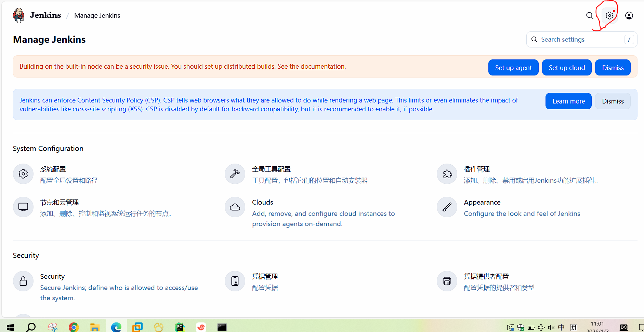Screen dimensions: 644x332
Task: Open the Clouds configuration
Action: coord(263,202)
